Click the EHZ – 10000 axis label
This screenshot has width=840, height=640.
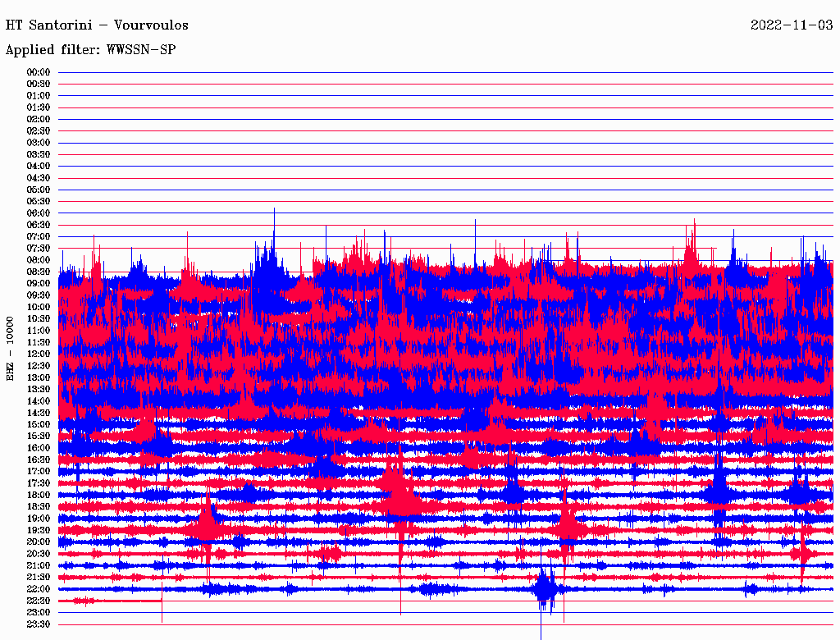[x=11, y=348]
